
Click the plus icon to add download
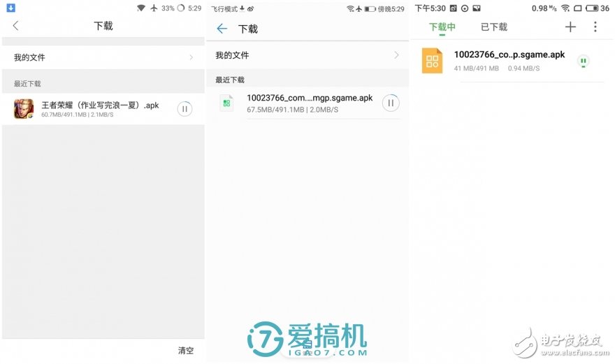(570, 27)
